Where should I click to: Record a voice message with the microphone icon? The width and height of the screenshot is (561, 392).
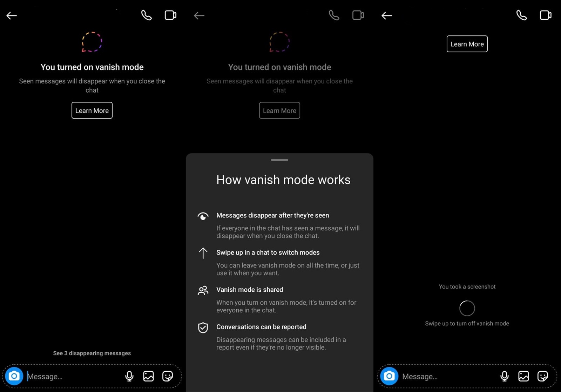(x=129, y=376)
